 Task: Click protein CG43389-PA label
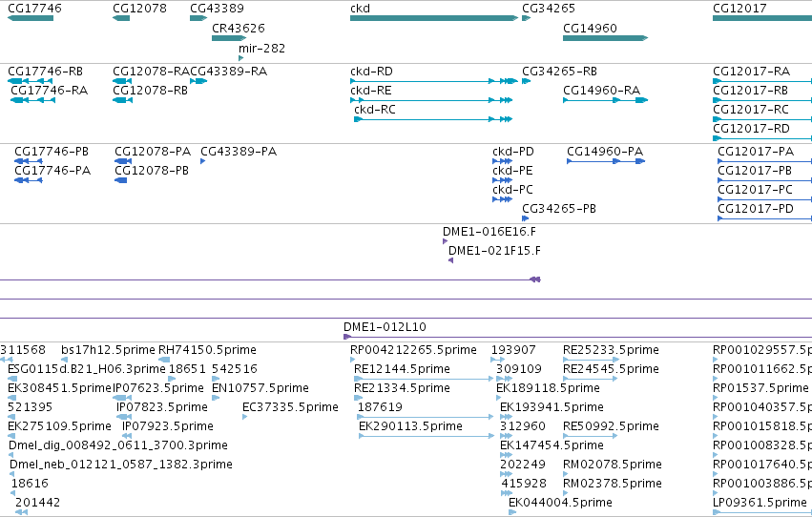pos(239,152)
